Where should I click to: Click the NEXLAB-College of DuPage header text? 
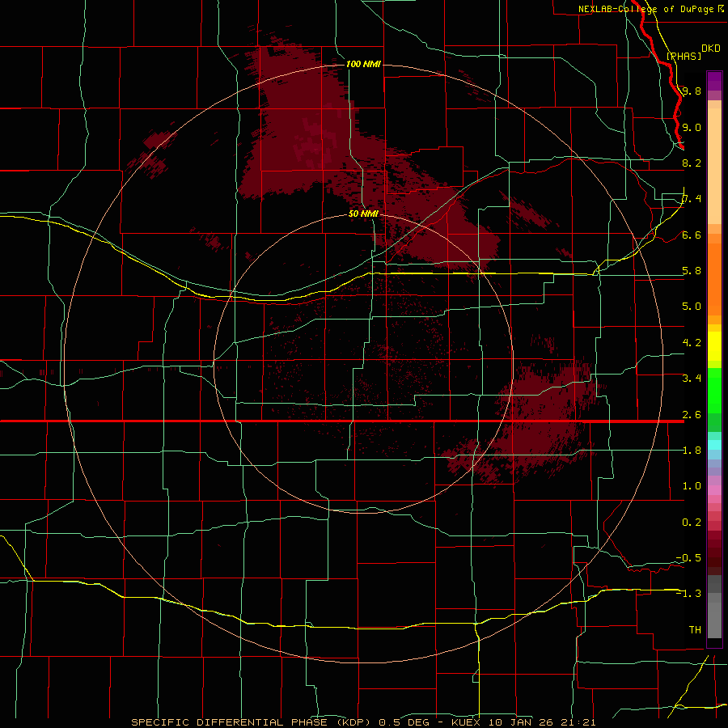coord(647,9)
